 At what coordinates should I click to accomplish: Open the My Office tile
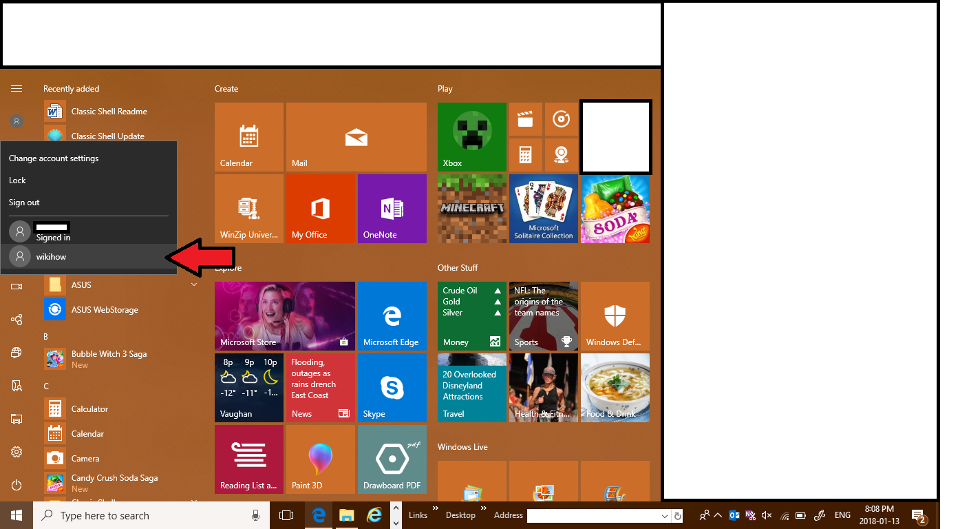pos(321,209)
